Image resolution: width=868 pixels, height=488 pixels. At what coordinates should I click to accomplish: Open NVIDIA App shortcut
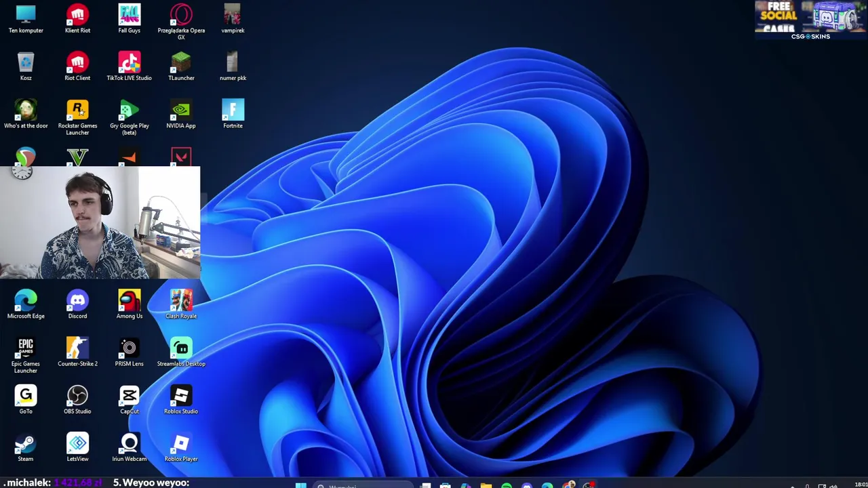click(x=181, y=114)
